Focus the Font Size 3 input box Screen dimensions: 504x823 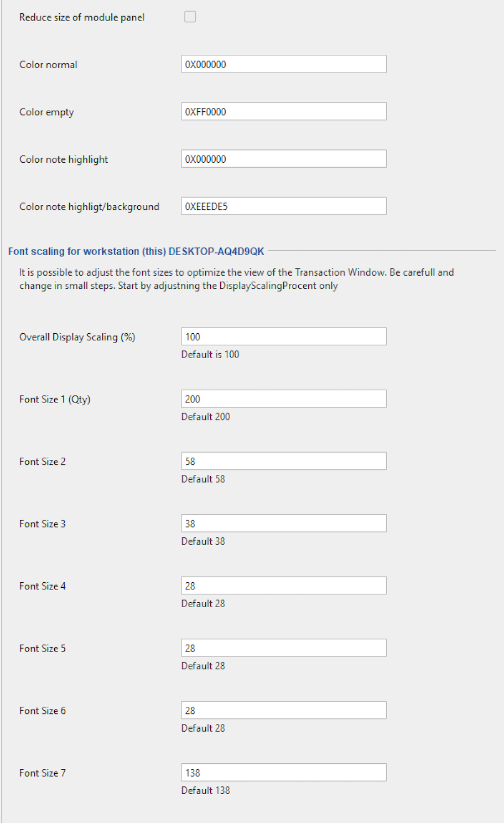point(284,524)
